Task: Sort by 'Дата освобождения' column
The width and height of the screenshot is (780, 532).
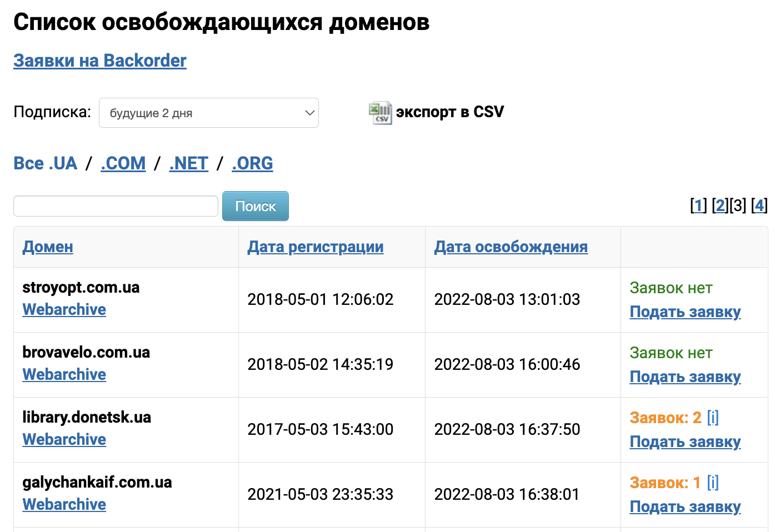Action: coord(511,247)
